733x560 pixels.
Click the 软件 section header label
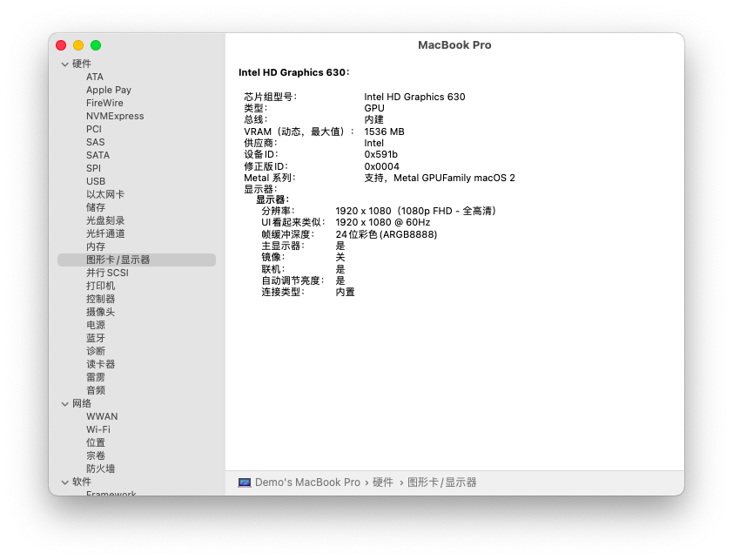(x=82, y=482)
